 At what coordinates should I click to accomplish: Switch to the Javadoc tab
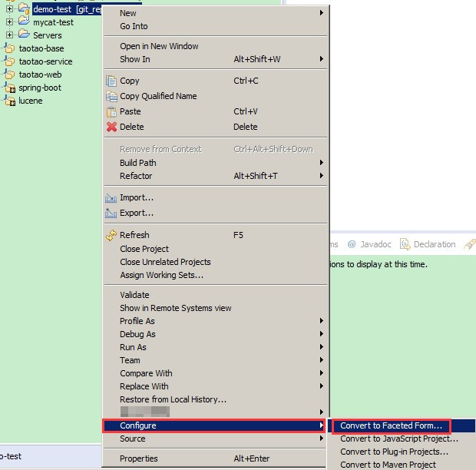point(369,244)
